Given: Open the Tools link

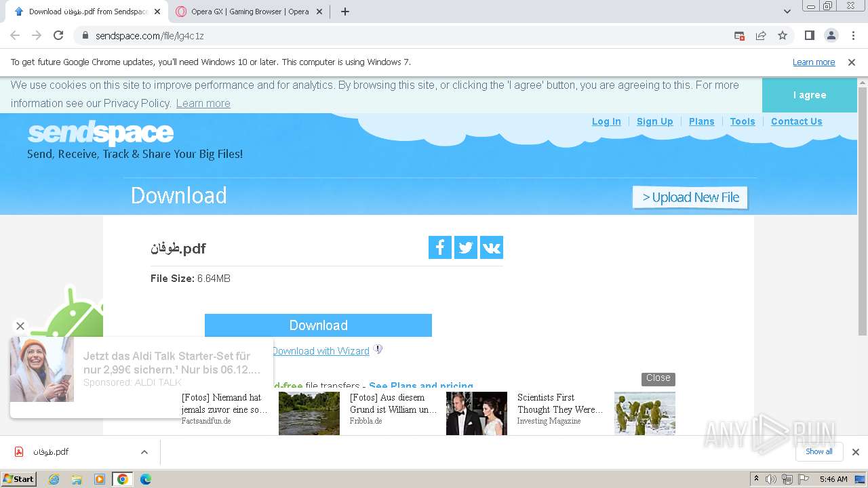Looking at the screenshot, I should pos(743,121).
